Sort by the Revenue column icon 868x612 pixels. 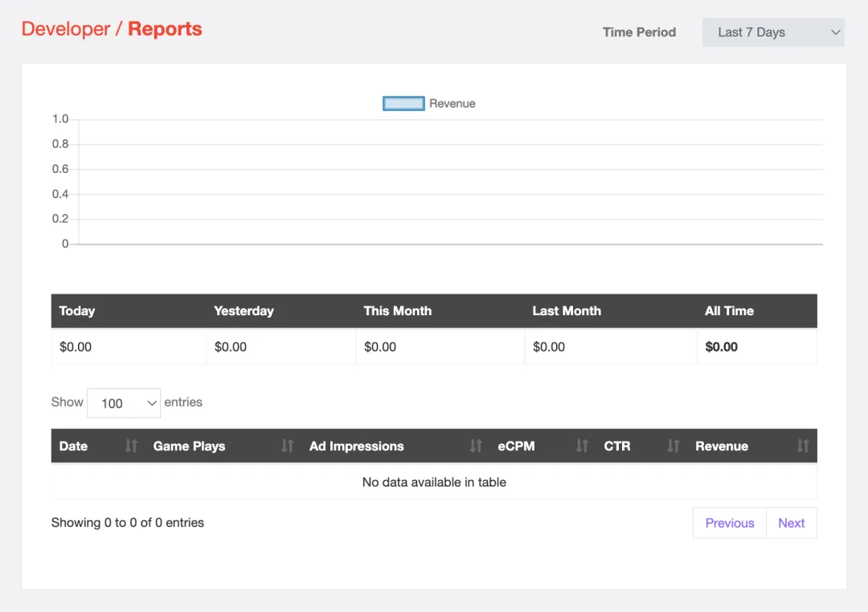tap(803, 446)
